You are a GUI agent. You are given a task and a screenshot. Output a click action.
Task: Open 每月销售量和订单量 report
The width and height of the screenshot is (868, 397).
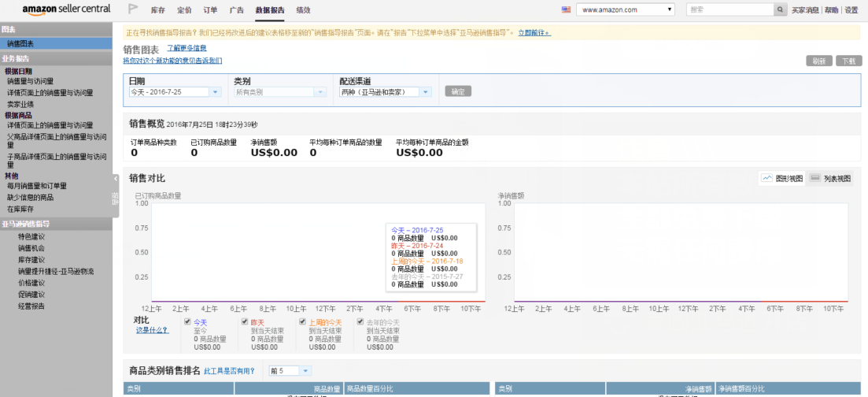[x=36, y=187]
